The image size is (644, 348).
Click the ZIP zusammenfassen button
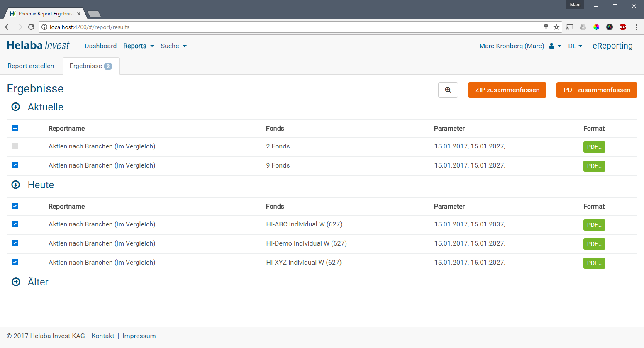507,90
